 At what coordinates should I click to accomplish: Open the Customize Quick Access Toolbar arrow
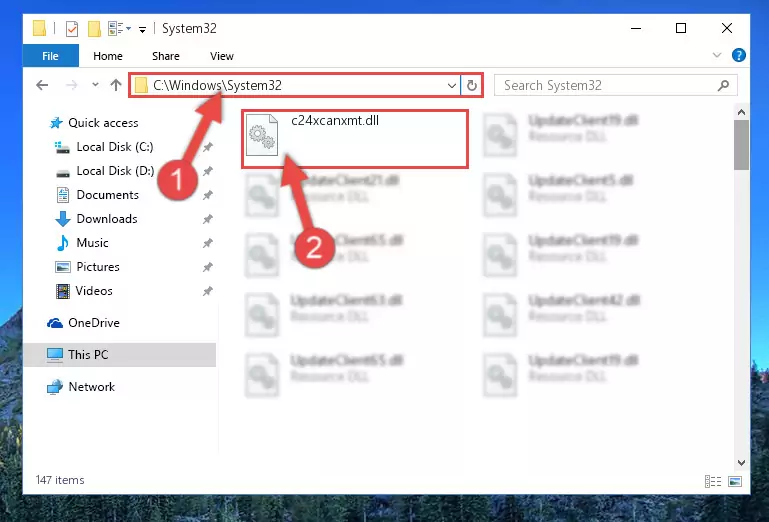pyautogui.click(x=142, y=29)
